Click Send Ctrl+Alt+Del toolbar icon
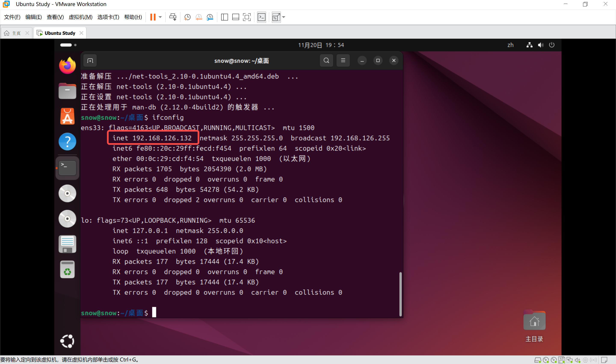The height and width of the screenshot is (364, 616). (x=173, y=17)
